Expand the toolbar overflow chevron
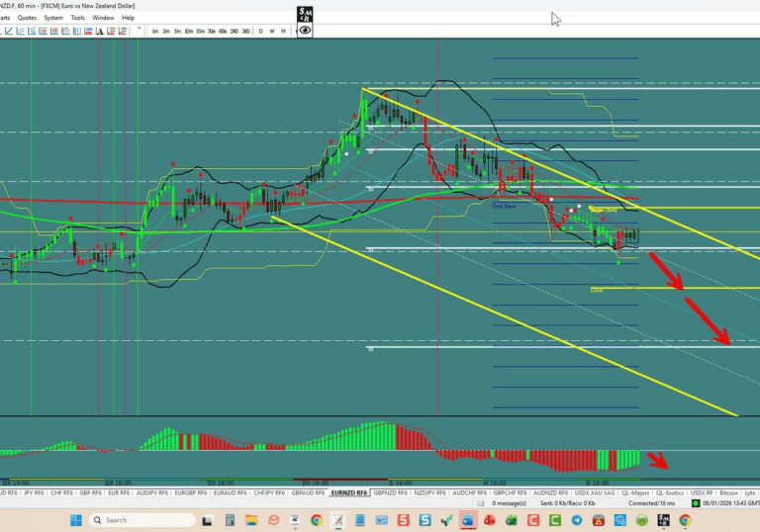Screen dimensions: 760x532 [x=140, y=30]
